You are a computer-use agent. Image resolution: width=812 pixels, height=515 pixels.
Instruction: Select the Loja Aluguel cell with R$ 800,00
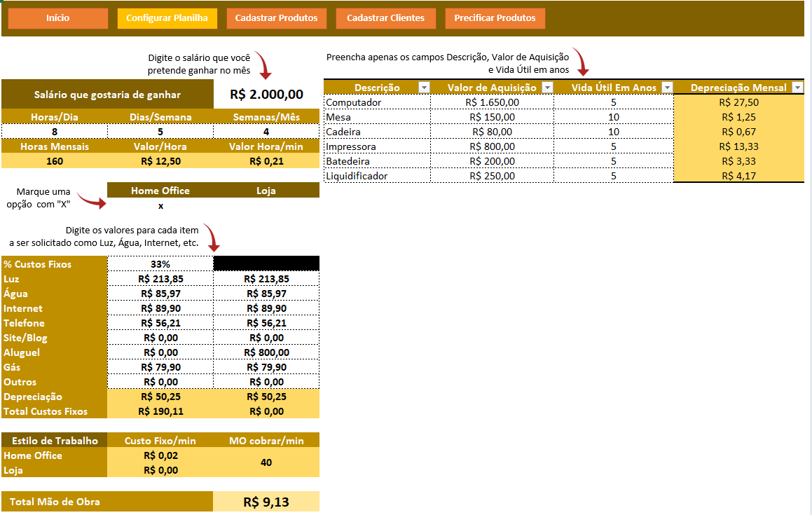click(x=266, y=352)
